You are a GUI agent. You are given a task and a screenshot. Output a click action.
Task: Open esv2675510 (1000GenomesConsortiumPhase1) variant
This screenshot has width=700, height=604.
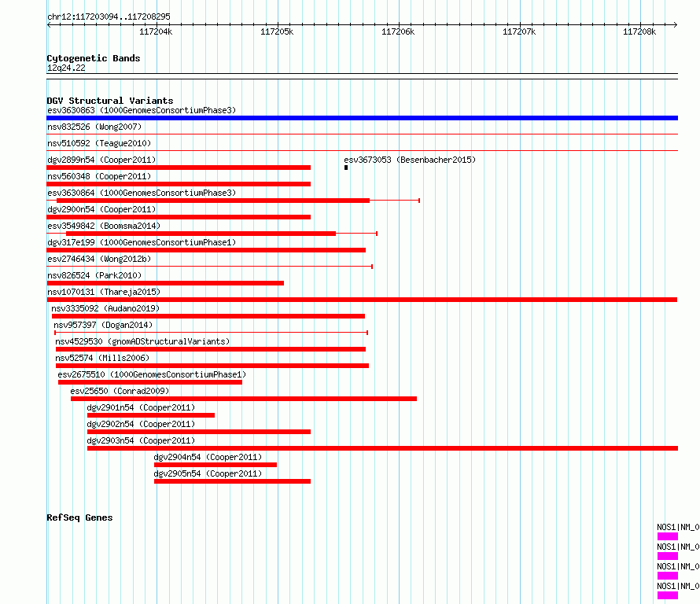click(x=152, y=374)
